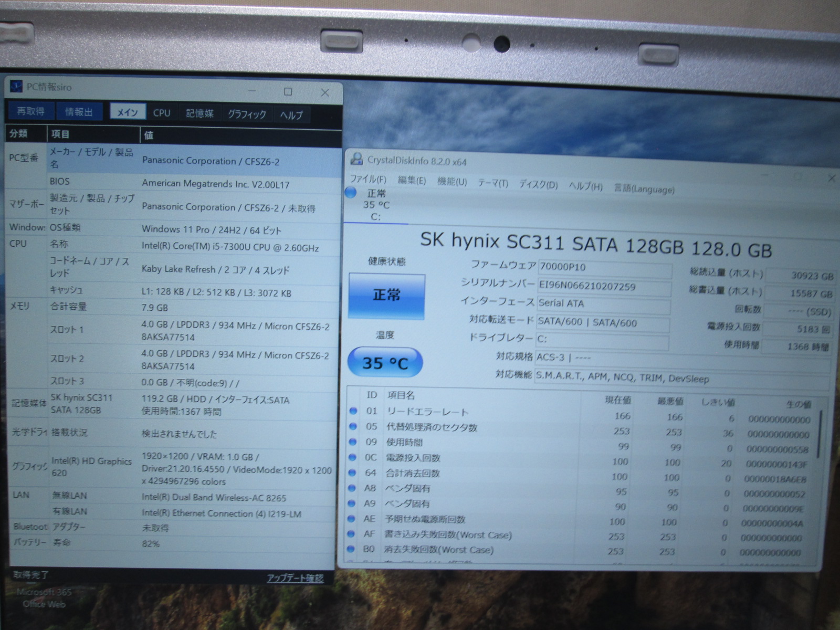This screenshot has height=630, width=840.
Task: Click the total host writes value 15587 GB
Action: [x=800, y=293]
